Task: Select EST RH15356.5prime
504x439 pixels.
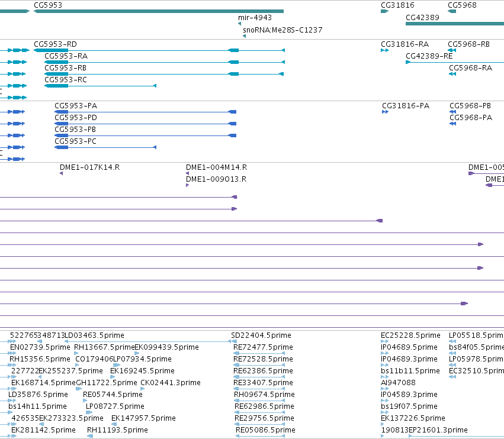Action: click(x=40, y=359)
